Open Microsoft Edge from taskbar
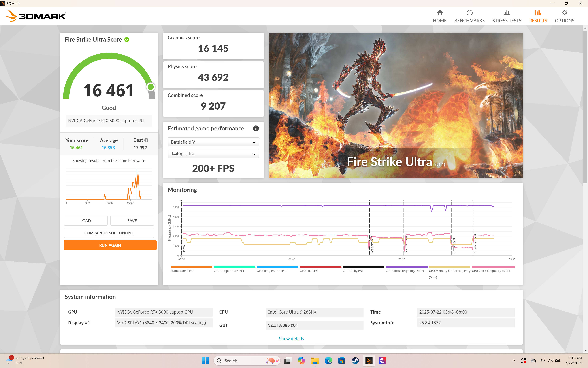588x368 pixels. click(328, 361)
